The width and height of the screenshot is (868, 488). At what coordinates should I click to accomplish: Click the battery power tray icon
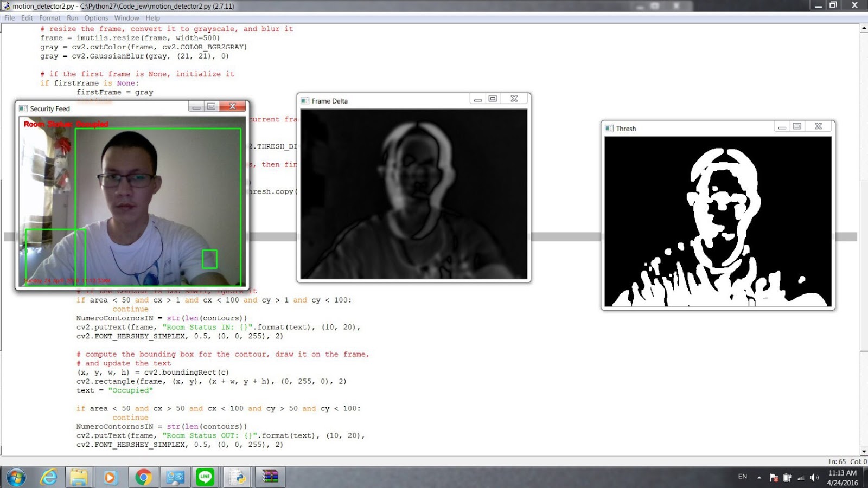tap(787, 477)
